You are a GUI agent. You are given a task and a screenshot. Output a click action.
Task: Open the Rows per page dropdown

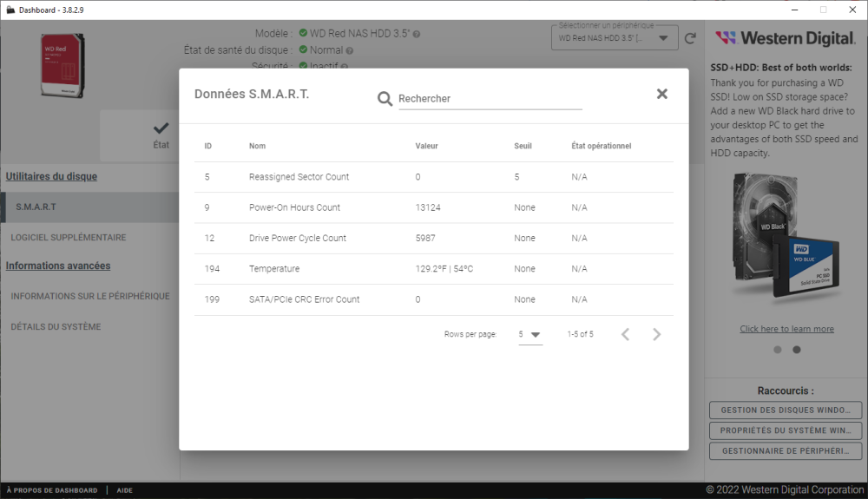pos(529,334)
